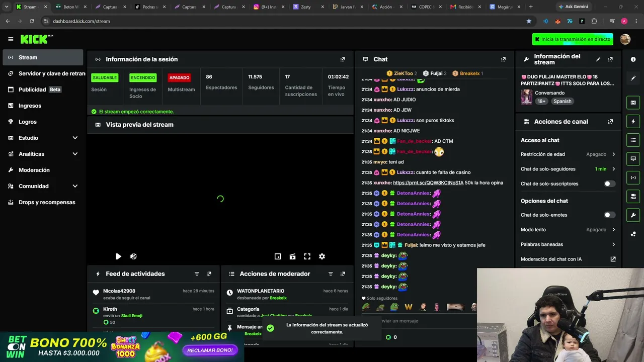Toggle the activity feed lightning icon in right toolbar
This screenshot has height=362, width=644.
(x=633, y=121)
